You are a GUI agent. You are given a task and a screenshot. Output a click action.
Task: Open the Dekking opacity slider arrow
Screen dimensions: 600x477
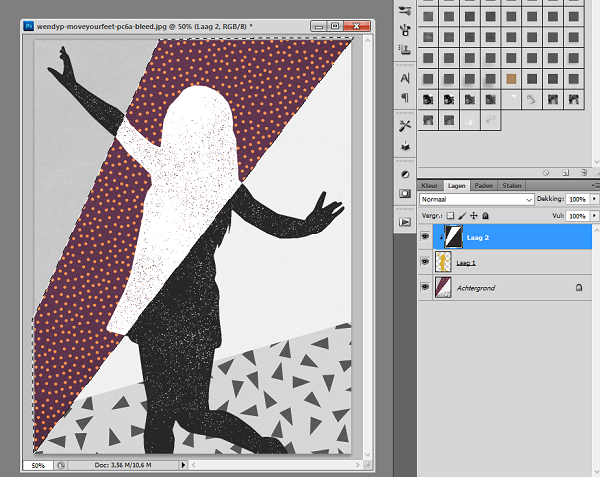point(594,200)
